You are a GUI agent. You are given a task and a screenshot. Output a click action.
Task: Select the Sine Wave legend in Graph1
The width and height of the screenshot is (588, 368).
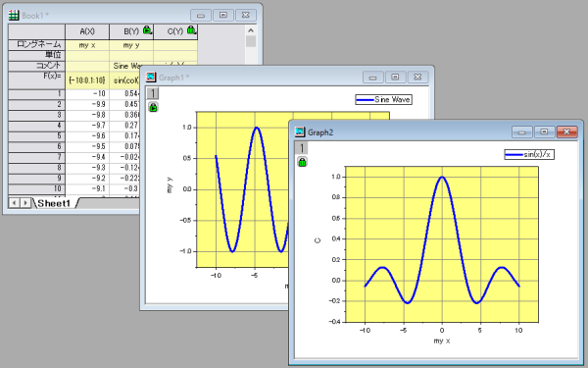383,99
